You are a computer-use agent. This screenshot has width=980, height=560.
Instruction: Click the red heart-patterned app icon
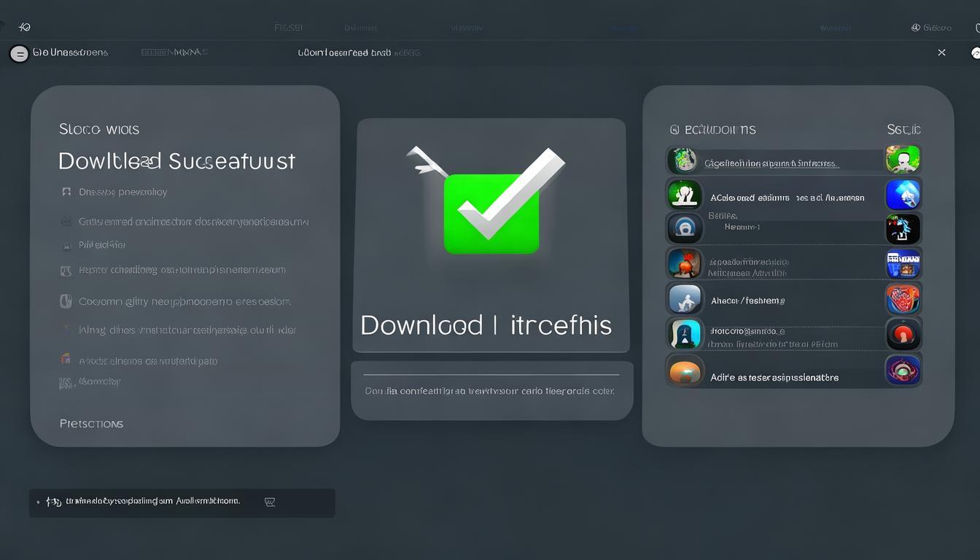(x=903, y=299)
